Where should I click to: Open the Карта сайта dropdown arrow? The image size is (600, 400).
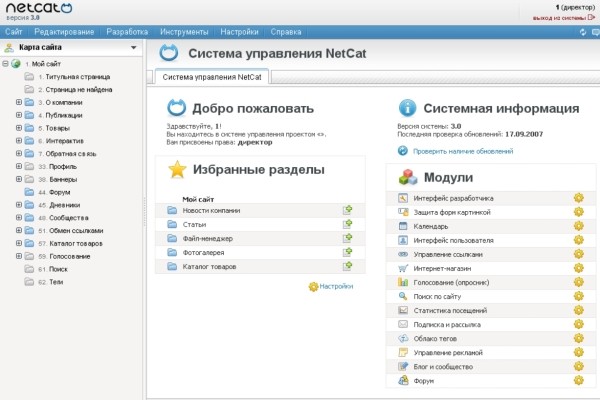coord(133,47)
